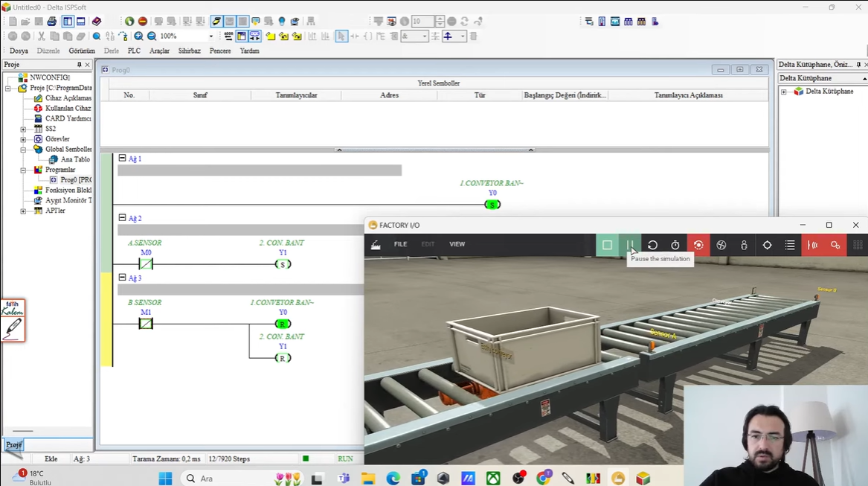Click the red Stop PLC icon
The image size is (868, 486).
pos(143,22)
